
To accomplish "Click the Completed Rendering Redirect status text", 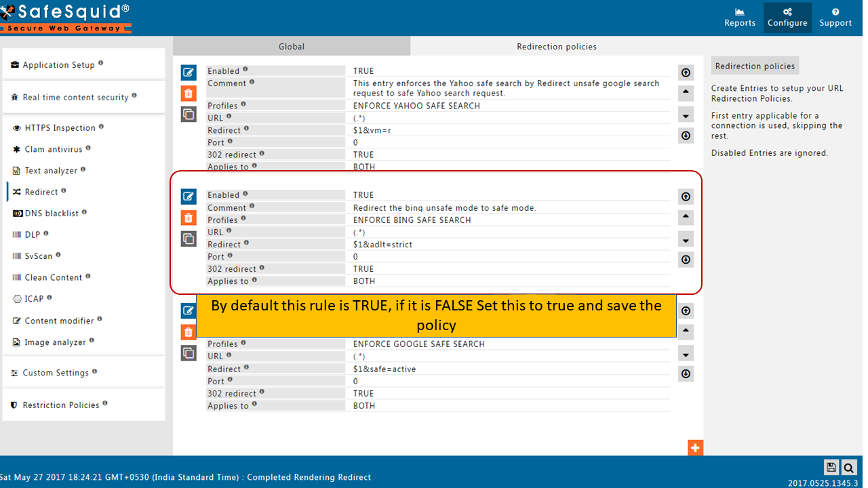I will click(x=309, y=477).
